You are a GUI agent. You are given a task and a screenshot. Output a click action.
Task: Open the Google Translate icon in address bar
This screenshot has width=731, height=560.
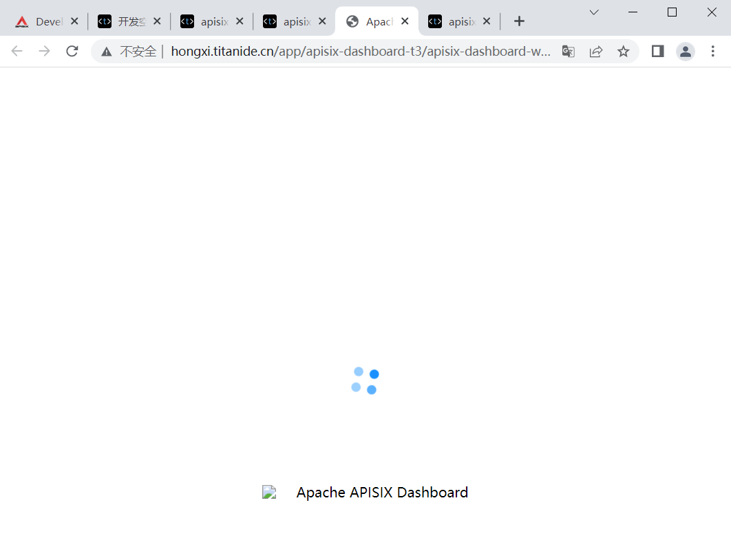[x=568, y=51]
